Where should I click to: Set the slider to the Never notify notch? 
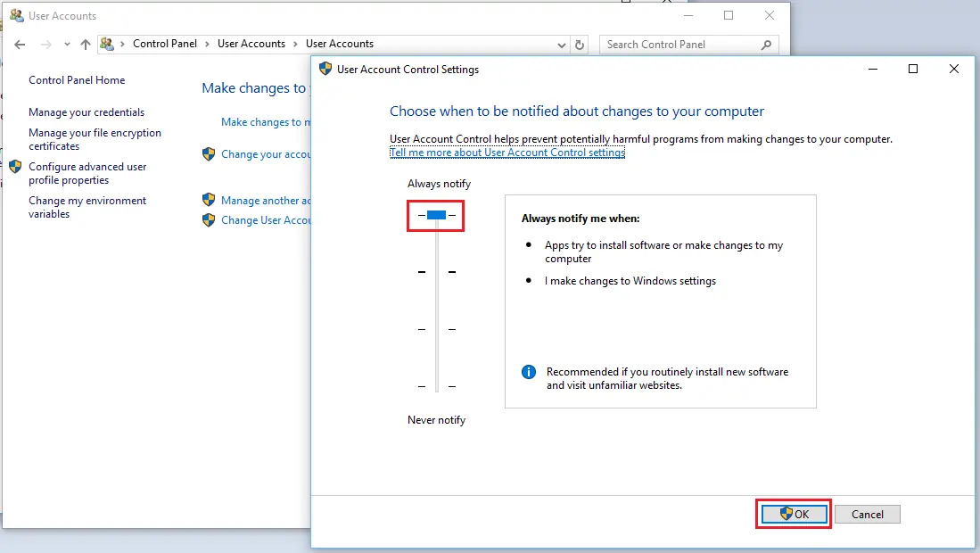(437, 387)
